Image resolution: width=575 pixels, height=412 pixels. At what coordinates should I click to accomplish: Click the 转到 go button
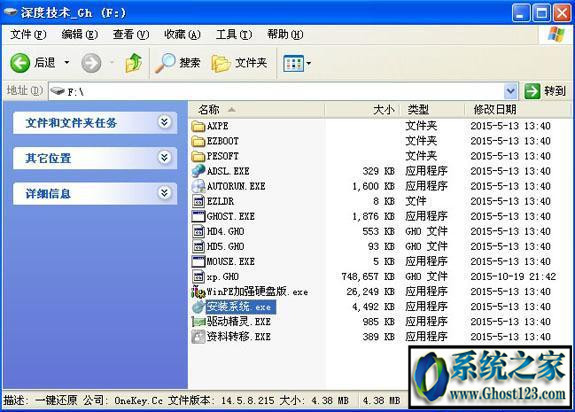point(545,91)
